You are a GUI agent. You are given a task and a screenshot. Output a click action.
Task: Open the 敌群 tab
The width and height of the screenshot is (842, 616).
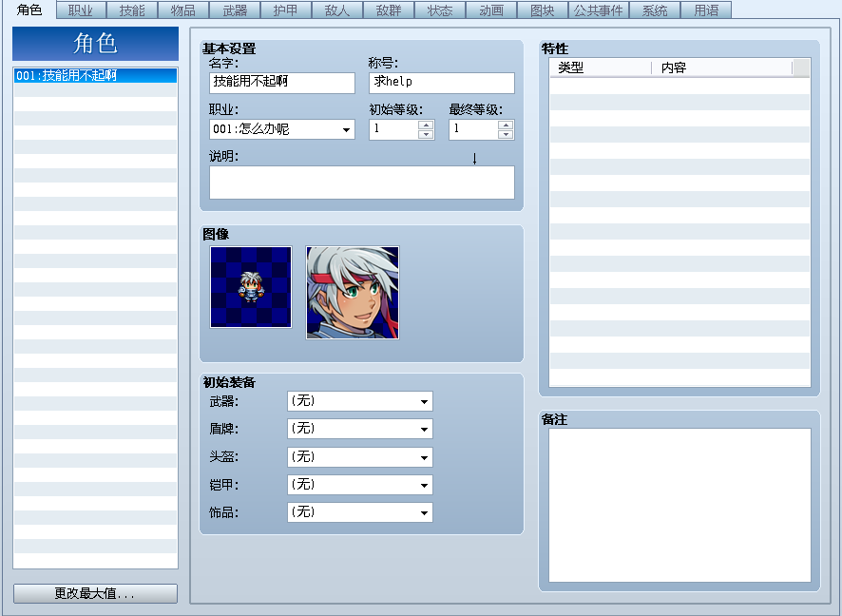click(390, 10)
